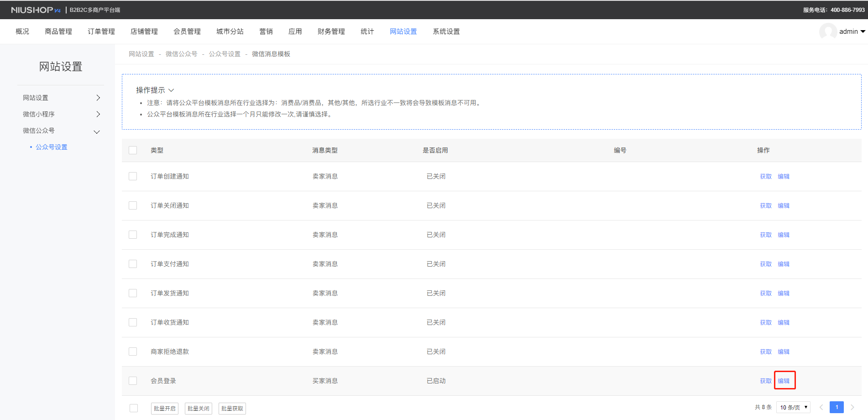Click the NIUSHOP logo
Screen dimensions: 868x420
point(36,10)
